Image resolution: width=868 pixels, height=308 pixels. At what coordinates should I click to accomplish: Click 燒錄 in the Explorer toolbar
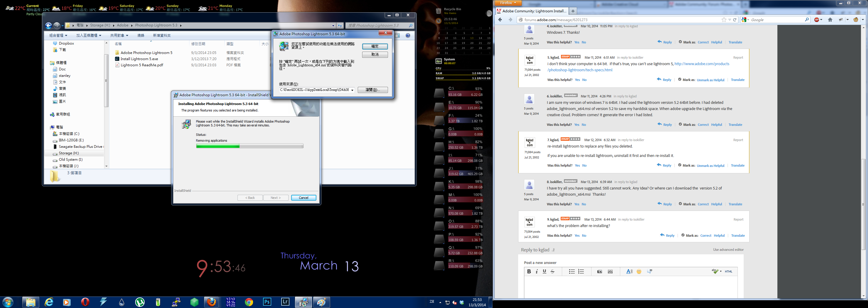(141, 35)
